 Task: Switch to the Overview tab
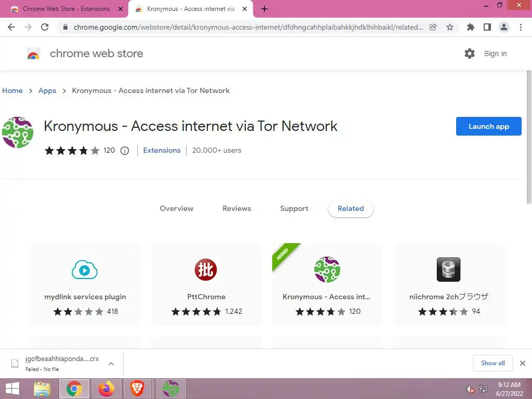pos(177,209)
